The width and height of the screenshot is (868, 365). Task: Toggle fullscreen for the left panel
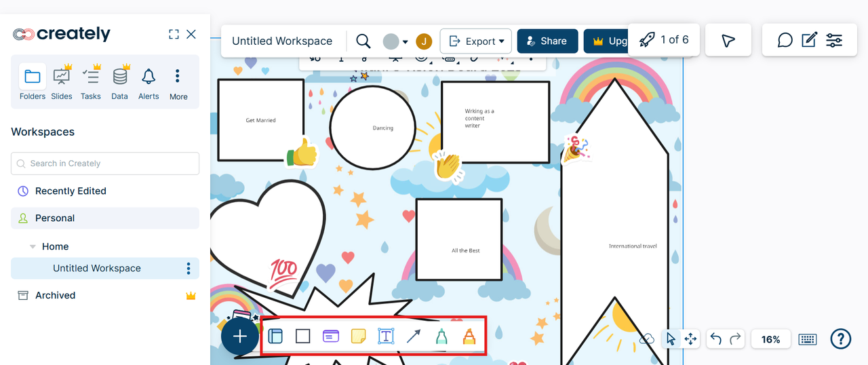(x=174, y=34)
